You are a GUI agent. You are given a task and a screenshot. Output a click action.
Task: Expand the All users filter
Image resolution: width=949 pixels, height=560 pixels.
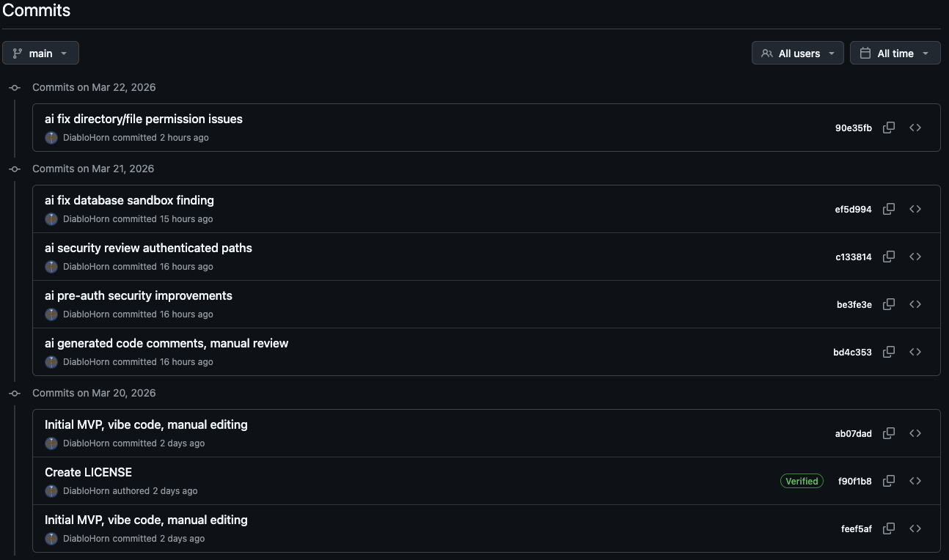click(798, 53)
